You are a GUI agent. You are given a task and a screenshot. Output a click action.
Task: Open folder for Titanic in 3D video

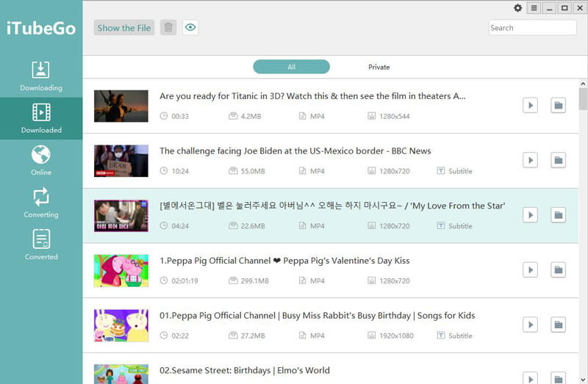pyautogui.click(x=558, y=105)
